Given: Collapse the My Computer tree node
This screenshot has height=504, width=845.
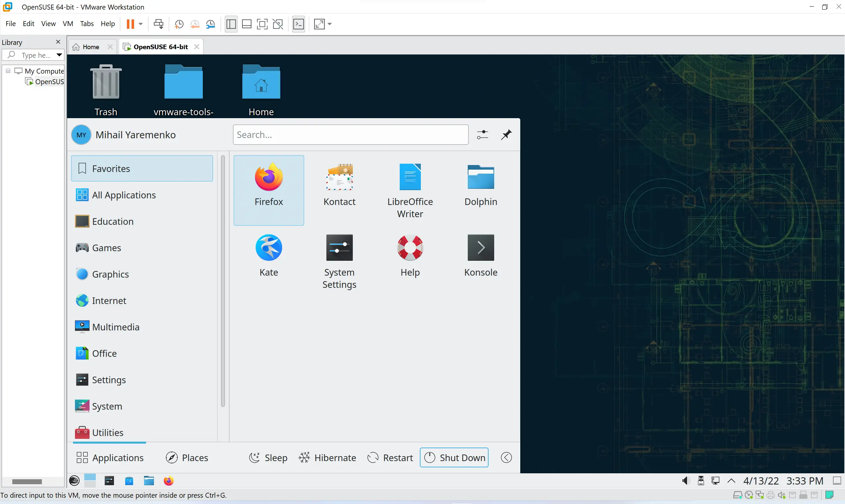Looking at the screenshot, I should point(8,71).
